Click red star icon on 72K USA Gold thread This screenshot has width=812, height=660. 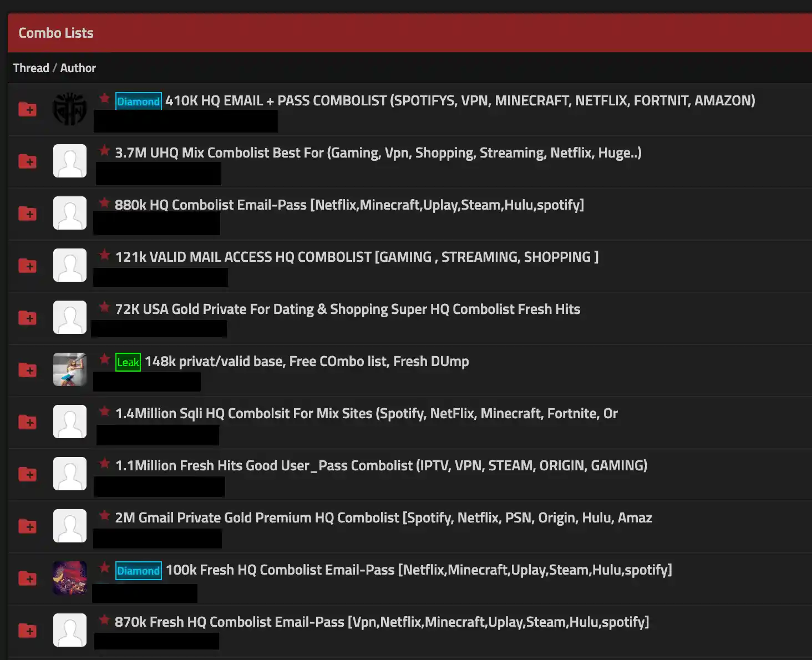click(x=104, y=307)
